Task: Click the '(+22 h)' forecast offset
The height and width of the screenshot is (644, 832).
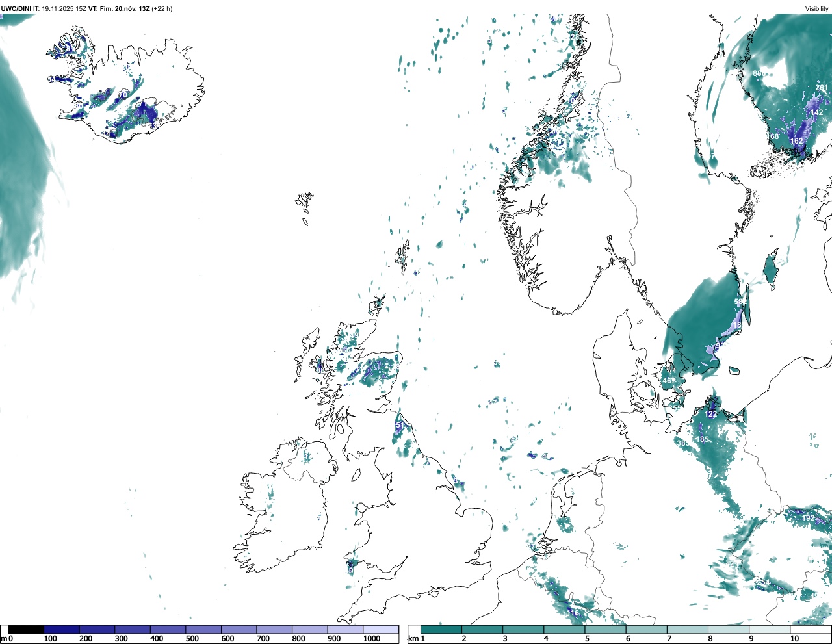Action: tap(162, 8)
